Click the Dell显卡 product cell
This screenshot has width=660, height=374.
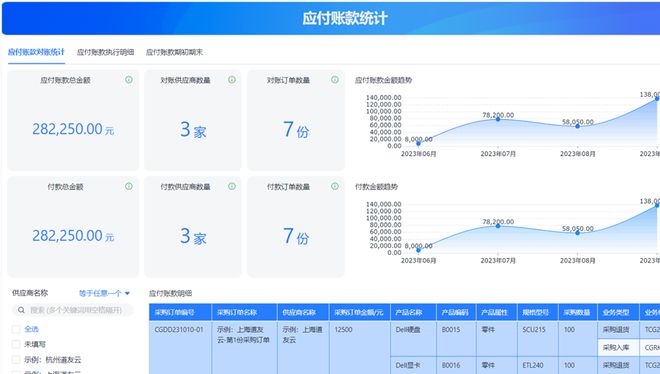(413, 365)
